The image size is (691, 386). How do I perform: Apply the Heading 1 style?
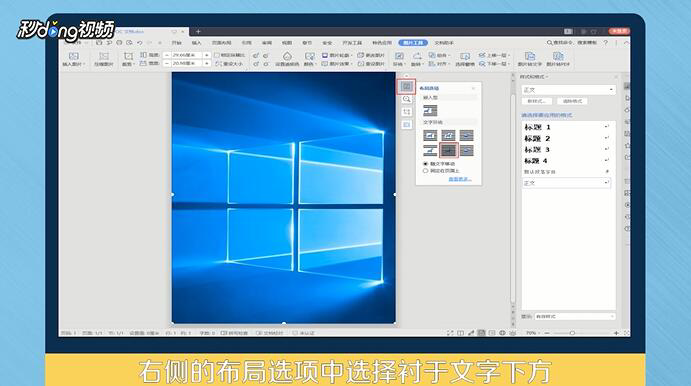[566, 127]
